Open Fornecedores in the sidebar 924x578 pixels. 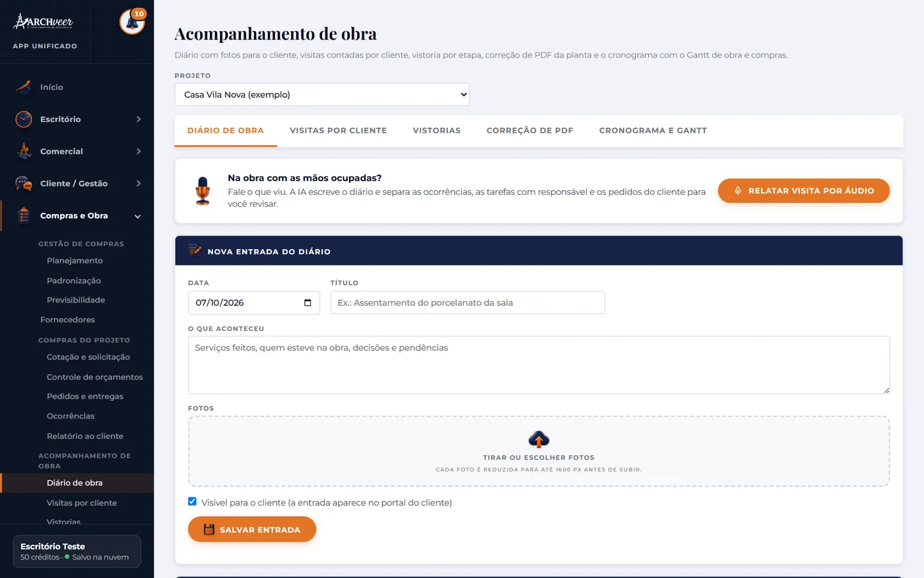tap(67, 320)
